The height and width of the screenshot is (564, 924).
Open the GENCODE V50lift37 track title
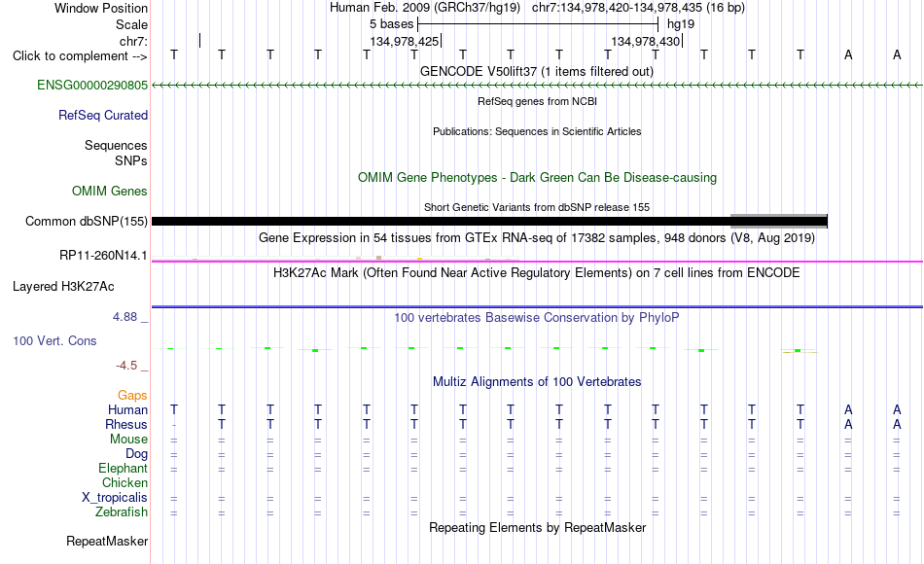[x=537, y=72]
